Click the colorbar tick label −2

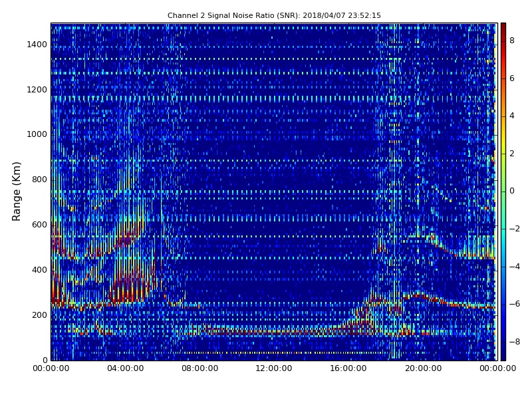(x=514, y=229)
